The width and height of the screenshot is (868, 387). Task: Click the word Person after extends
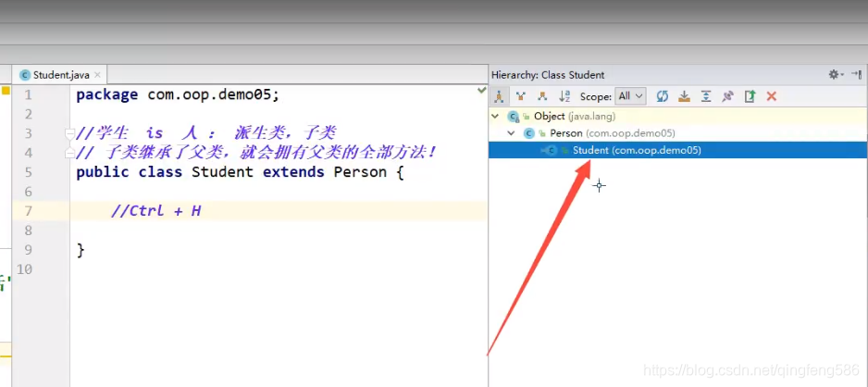[360, 172]
